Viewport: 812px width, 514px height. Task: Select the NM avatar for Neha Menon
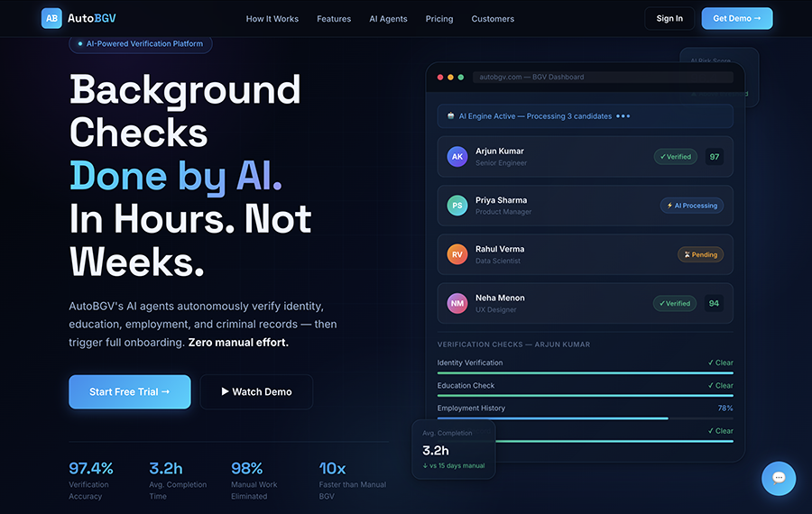click(457, 303)
